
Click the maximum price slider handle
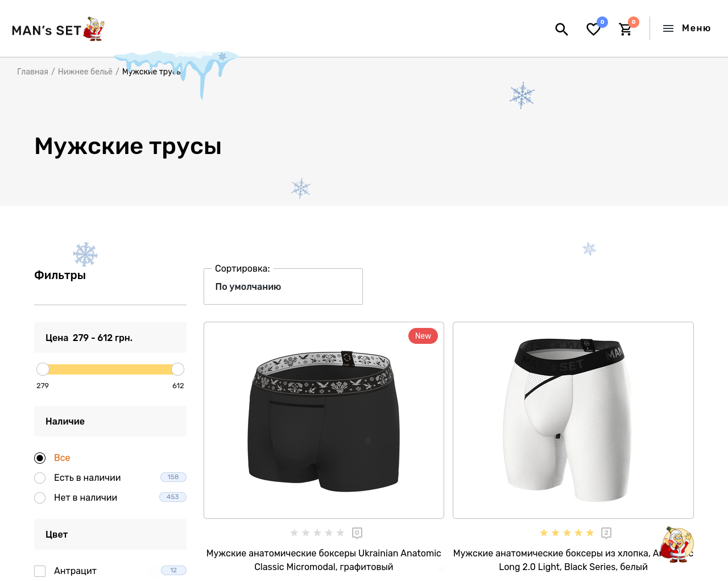coord(178,369)
